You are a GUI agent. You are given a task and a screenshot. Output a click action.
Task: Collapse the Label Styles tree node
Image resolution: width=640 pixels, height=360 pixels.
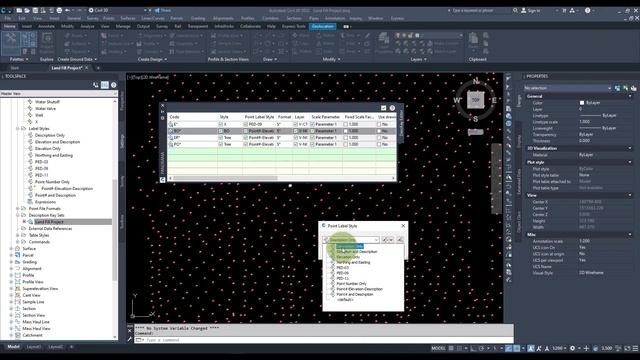point(18,129)
